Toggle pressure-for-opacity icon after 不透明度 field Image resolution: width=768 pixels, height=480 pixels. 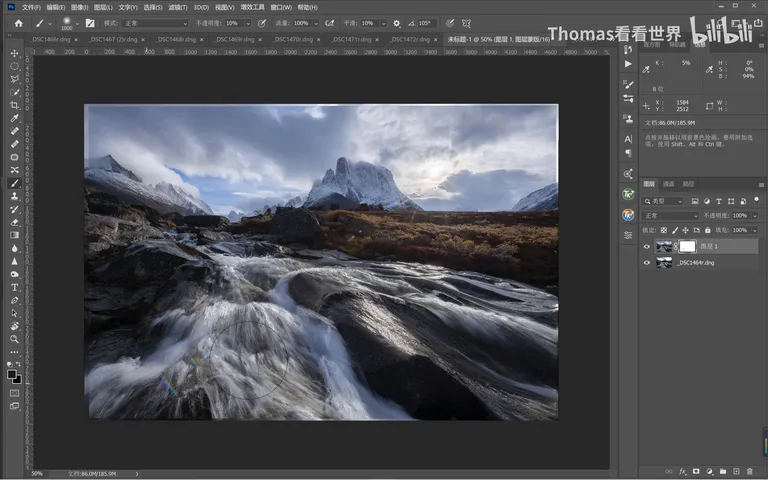click(x=262, y=23)
